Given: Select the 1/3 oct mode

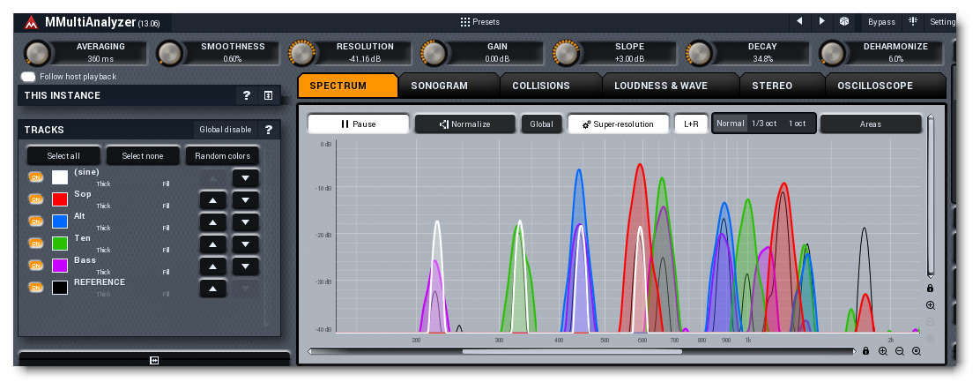Looking at the screenshot, I should pos(764,124).
